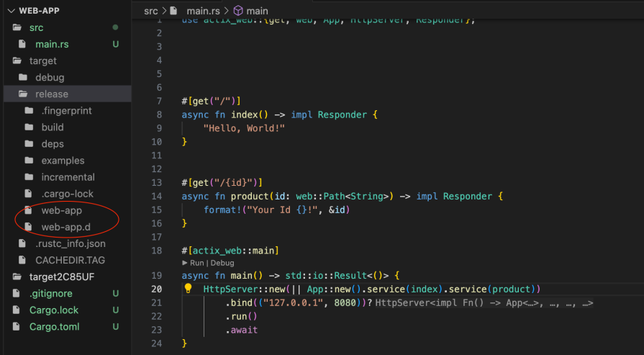Click Run above the main function
The width and height of the screenshot is (644, 355).
tap(196, 263)
